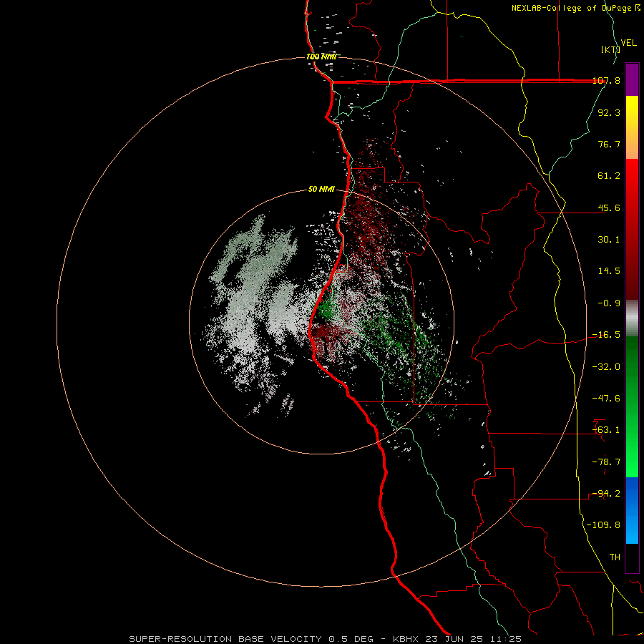The height and width of the screenshot is (644, 644).
Task: Click the SUPER-RESOLUTION BASE VELOCITY caption
Action: [225, 639]
